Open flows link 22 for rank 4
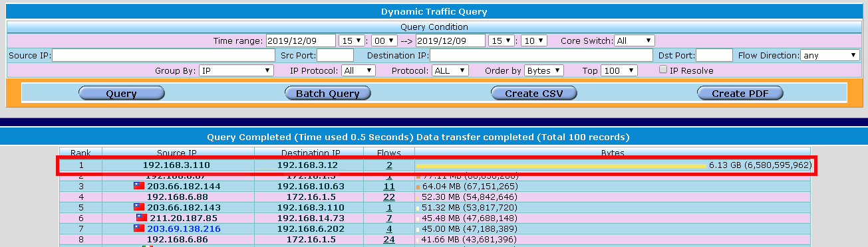This screenshot has height=247, width=868. click(x=389, y=197)
